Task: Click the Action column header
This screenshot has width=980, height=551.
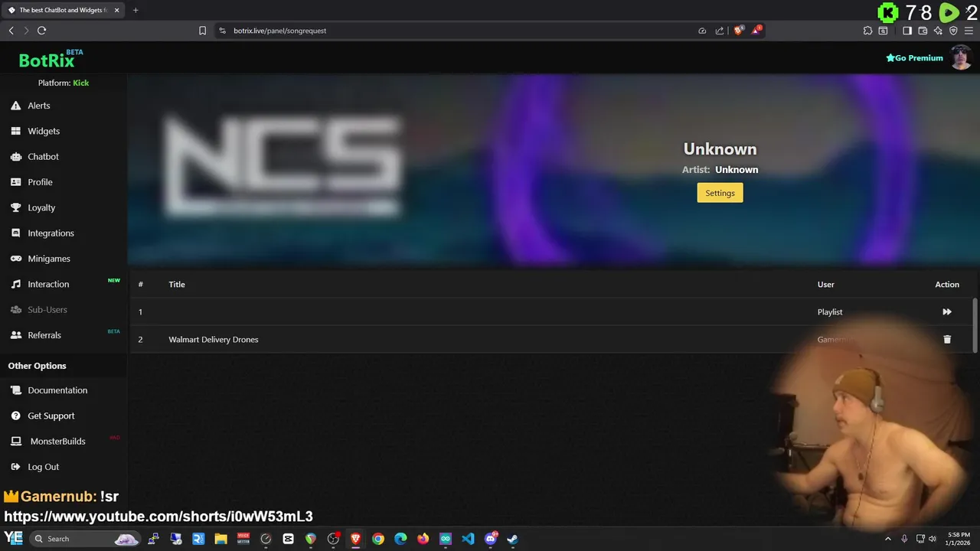Action: pyautogui.click(x=947, y=284)
